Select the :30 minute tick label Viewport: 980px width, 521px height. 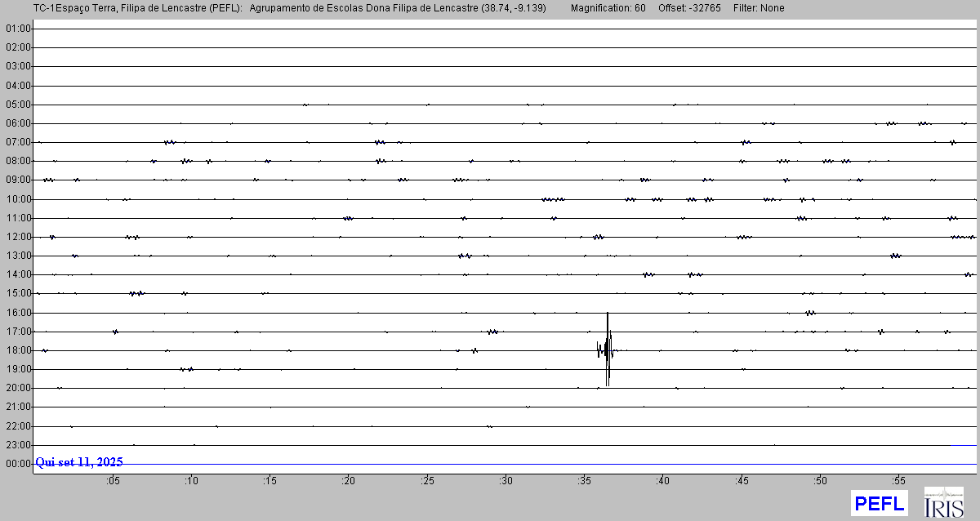pos(506,480)
